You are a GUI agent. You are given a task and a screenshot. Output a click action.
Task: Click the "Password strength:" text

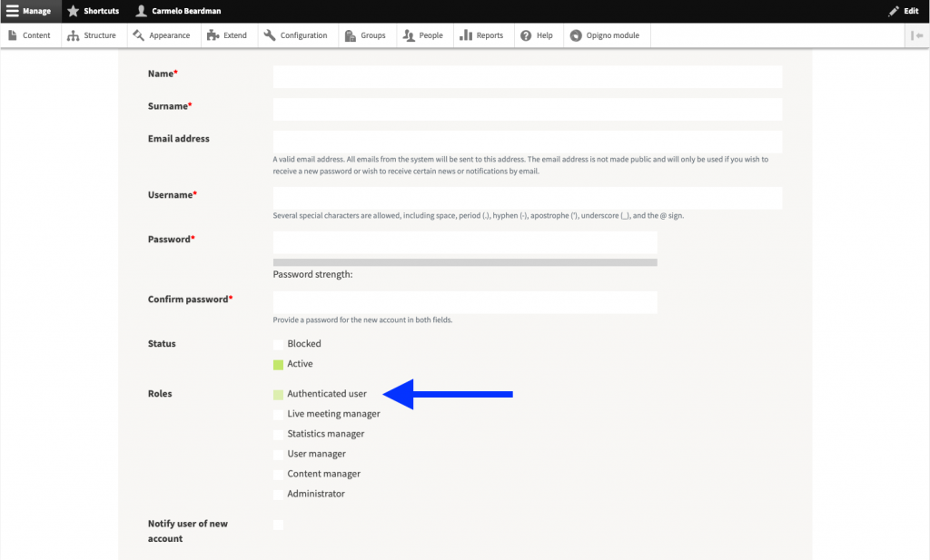[312, 274]
